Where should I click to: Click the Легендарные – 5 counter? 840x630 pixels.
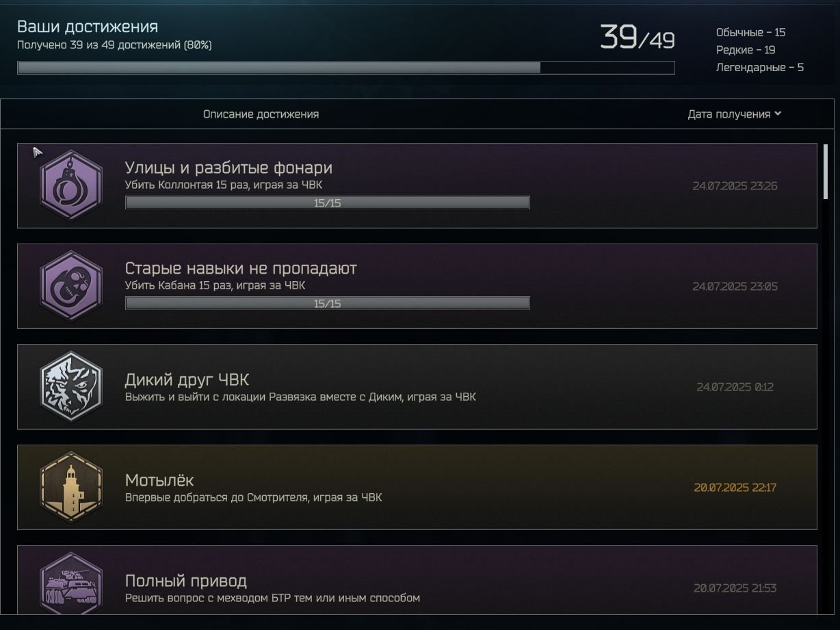[760, 68]
